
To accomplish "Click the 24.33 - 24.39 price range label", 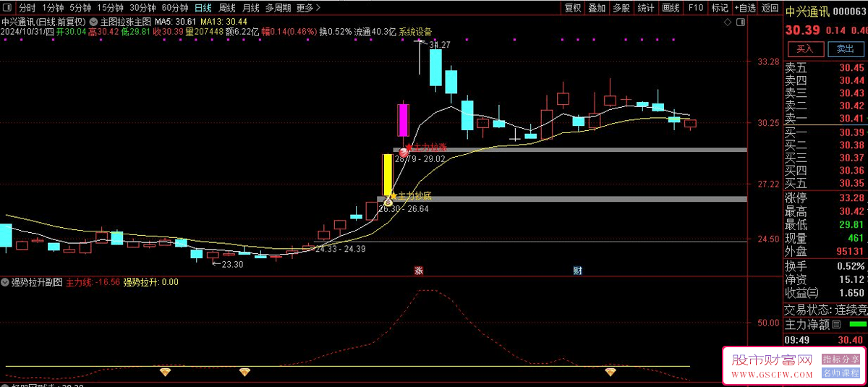I will coord(340,249).
